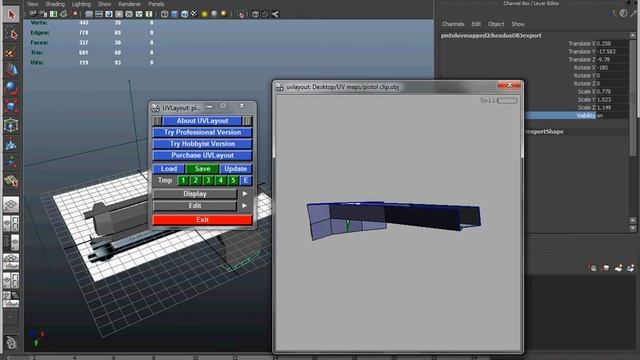The height and width of the screenshot is (360, 640).
Task: Toggle use all lights yellow sphere icon
Action: coord(204,14)
